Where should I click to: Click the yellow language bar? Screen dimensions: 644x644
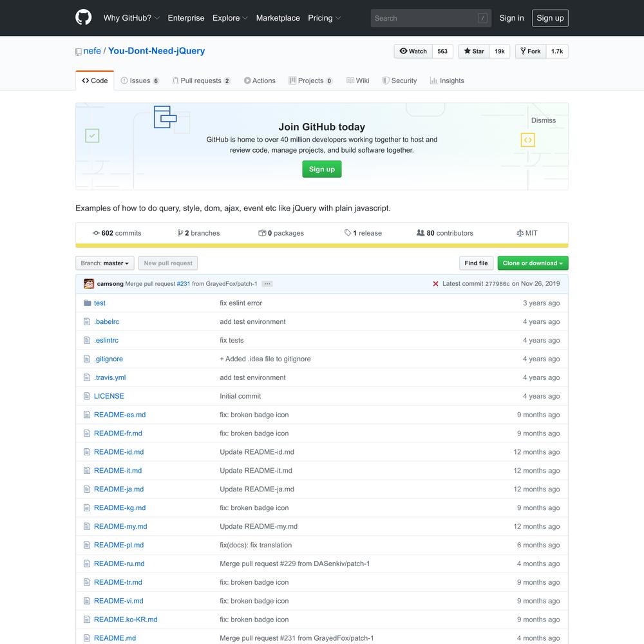pyautogui.click(x=322, y=245)
